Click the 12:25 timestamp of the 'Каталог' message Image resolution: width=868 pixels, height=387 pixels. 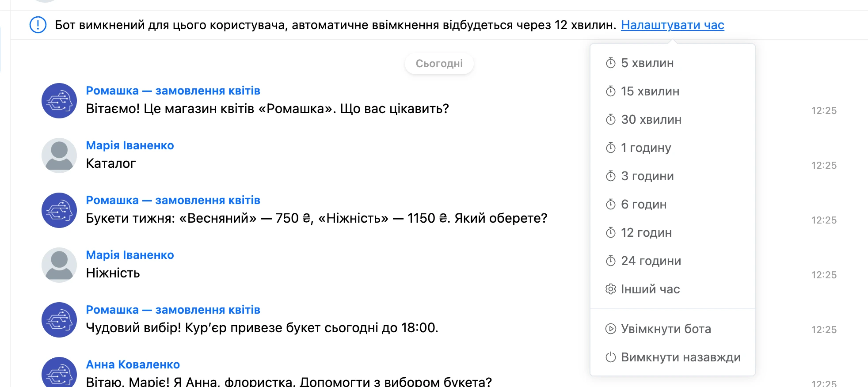click(x=824, y=165)
